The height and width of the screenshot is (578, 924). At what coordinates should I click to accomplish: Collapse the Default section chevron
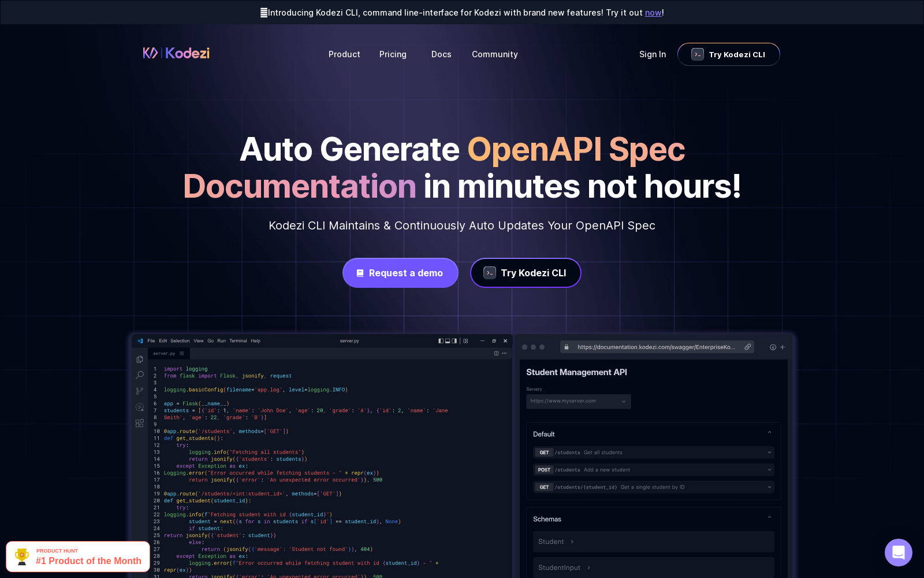[x=769, y=433]
